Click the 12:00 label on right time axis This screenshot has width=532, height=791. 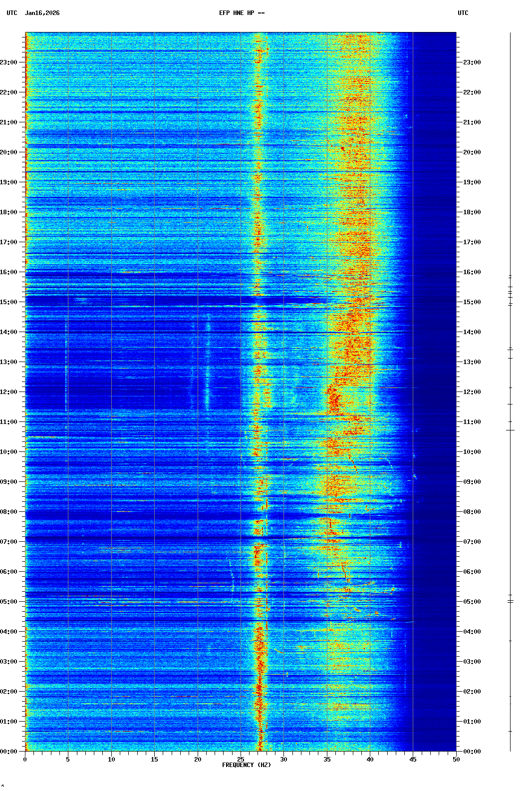coord(472,392)
